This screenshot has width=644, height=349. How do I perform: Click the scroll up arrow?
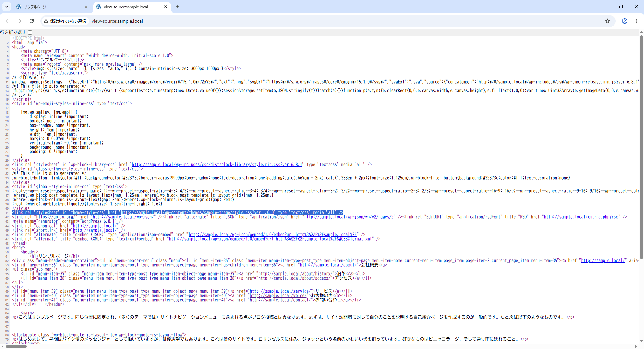click(641, 32)
